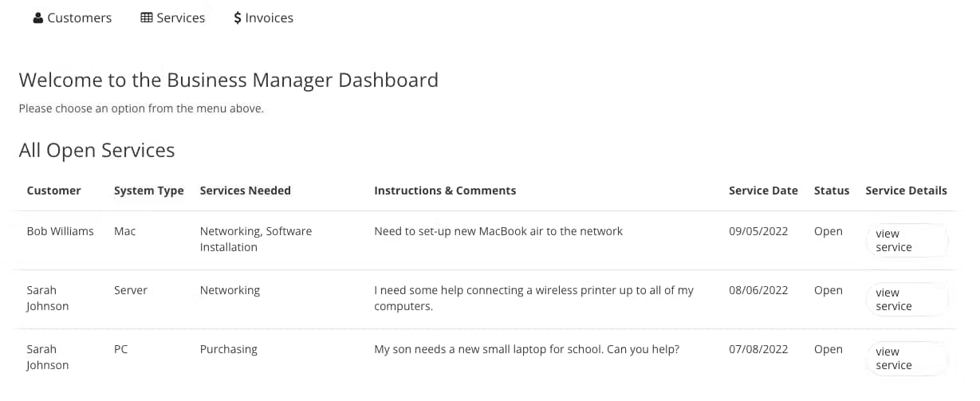View service details for Bob Williams

point(907,241)
